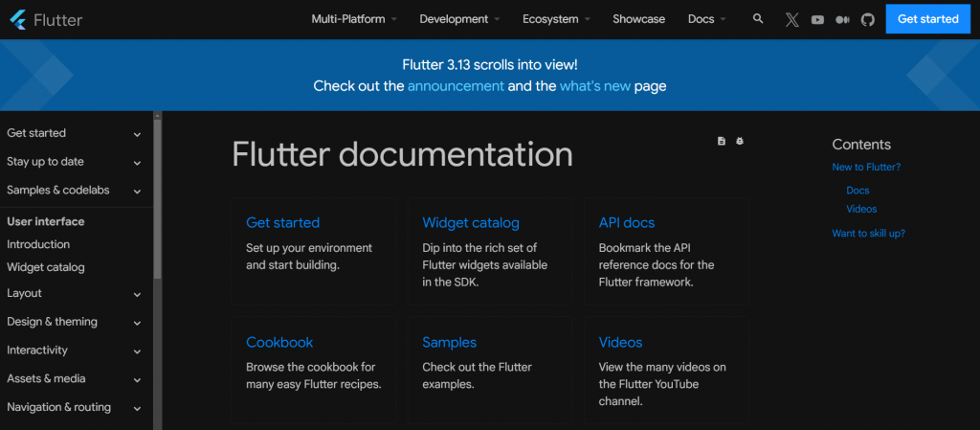
Task: Open the announcement link in banner
Action: point(456,86)
